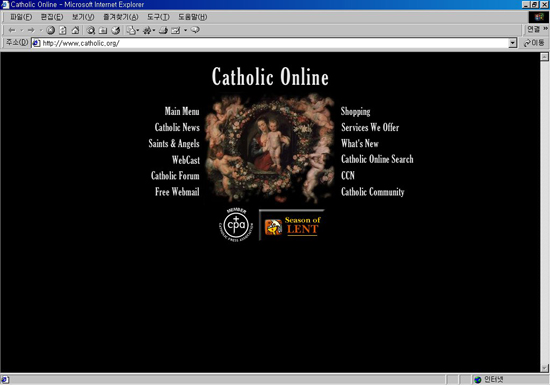Click the 이동 go button

534,43
